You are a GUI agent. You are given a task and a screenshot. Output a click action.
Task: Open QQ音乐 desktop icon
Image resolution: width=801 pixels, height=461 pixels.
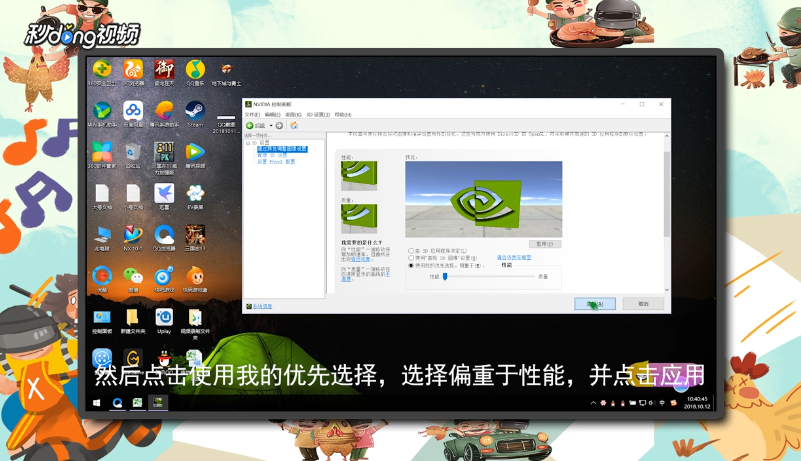(x=195, y=72)
